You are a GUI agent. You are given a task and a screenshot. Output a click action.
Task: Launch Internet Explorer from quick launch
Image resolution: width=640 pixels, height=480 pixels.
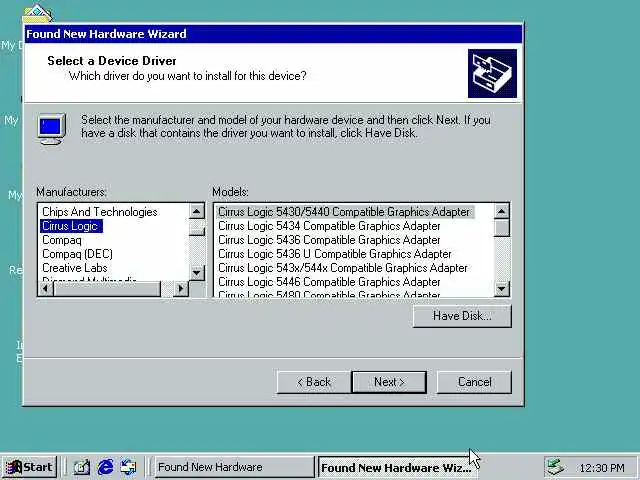[105, 467]
